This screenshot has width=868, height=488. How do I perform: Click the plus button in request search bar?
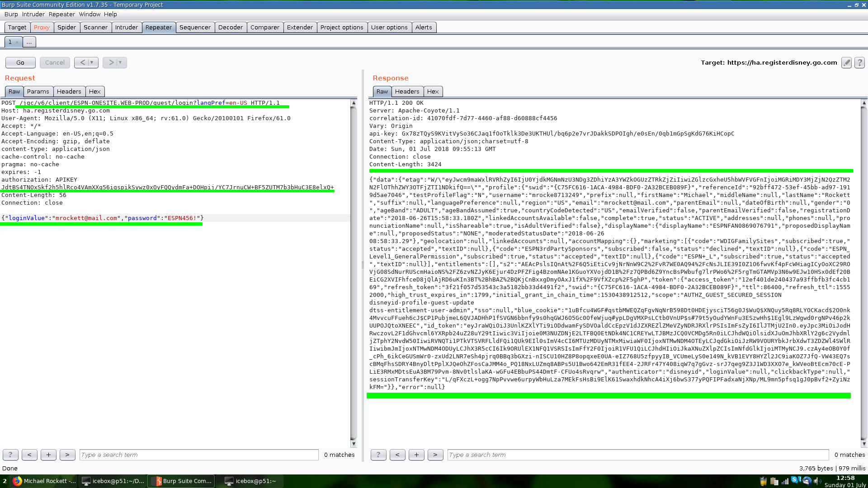pos(48,455)
